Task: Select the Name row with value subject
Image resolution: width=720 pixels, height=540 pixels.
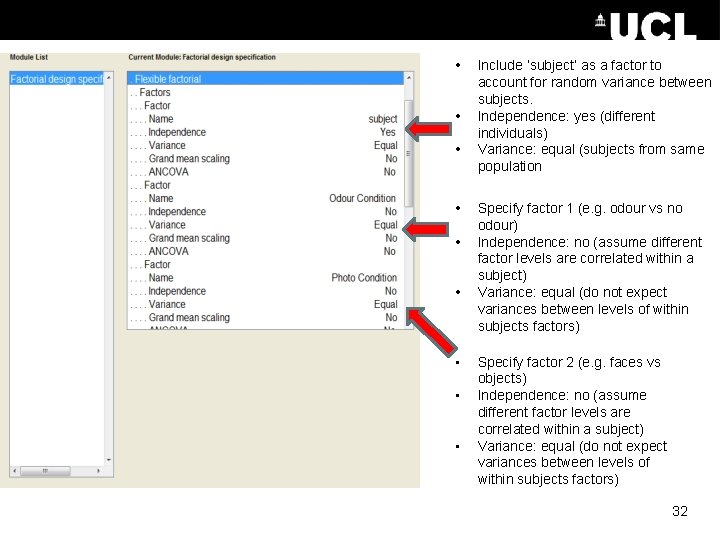Action: pyautogui.click(x=266, y=119)
